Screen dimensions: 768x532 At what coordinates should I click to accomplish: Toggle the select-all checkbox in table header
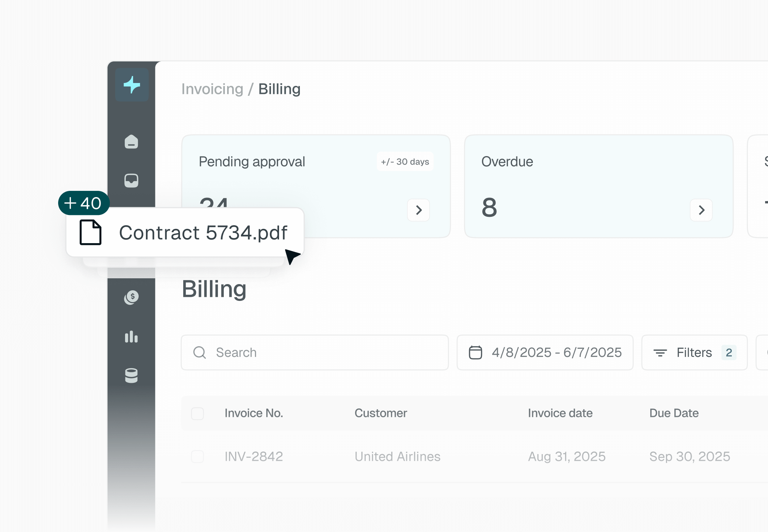(x=197, y=414)
